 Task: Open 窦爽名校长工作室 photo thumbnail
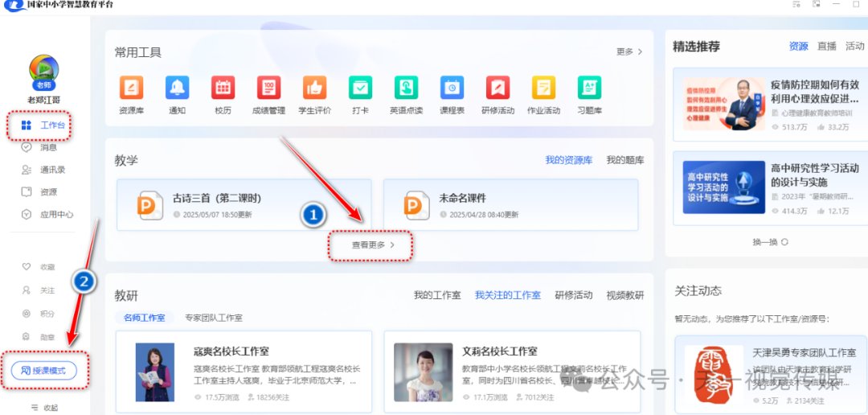(x=154, y=372)
